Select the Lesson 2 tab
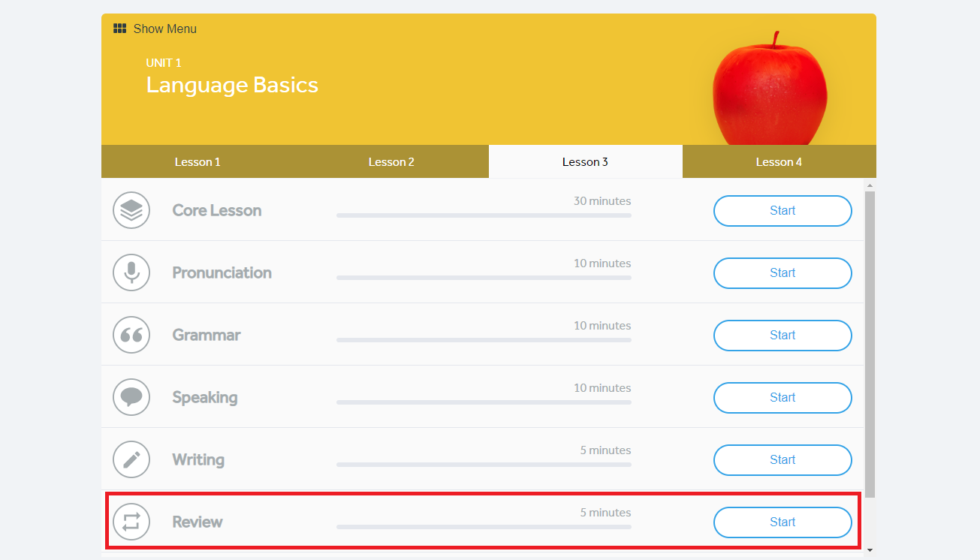Screen dimensions: 980x560 point(390,161)
